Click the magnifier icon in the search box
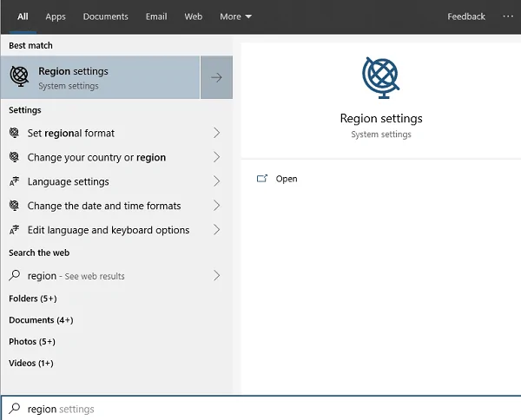521x420 pixels. tap(14, 409)
